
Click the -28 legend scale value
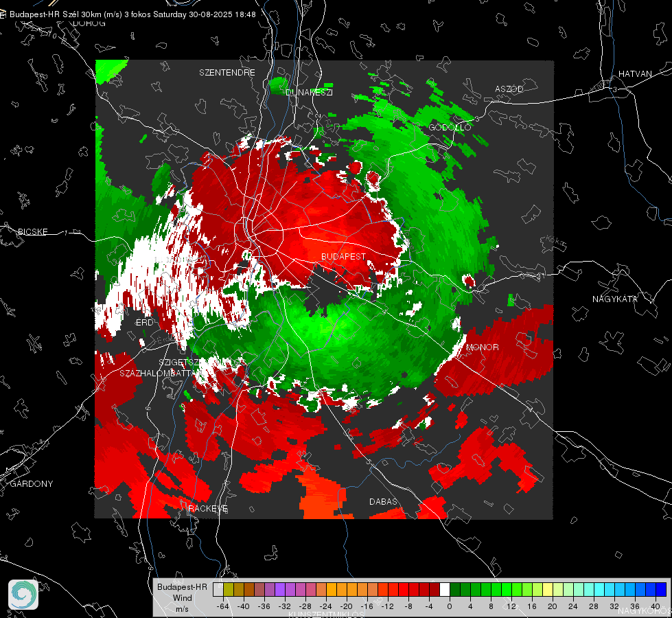coord(305,607)
